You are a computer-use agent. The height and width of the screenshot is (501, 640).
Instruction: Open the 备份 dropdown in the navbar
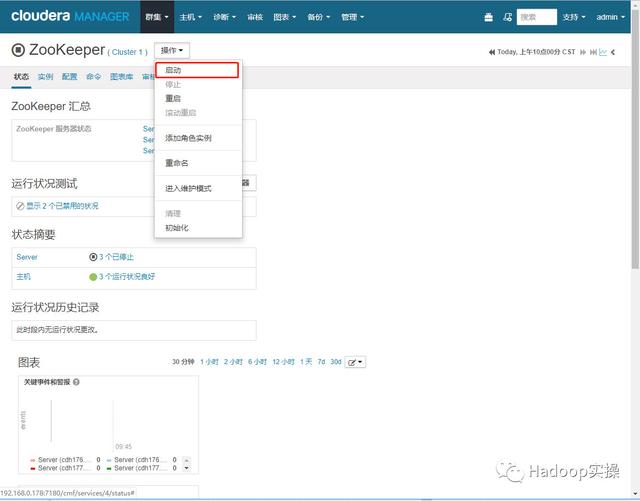click(318, 17)
